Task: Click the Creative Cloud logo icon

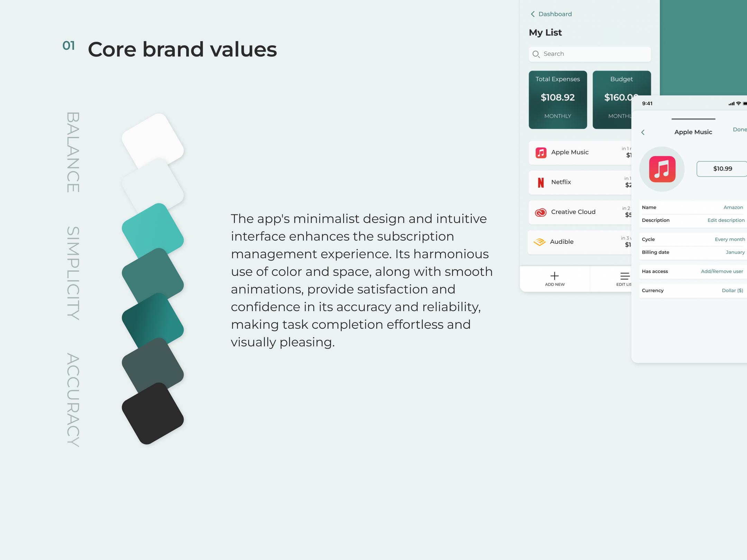Action: point(541,212)
